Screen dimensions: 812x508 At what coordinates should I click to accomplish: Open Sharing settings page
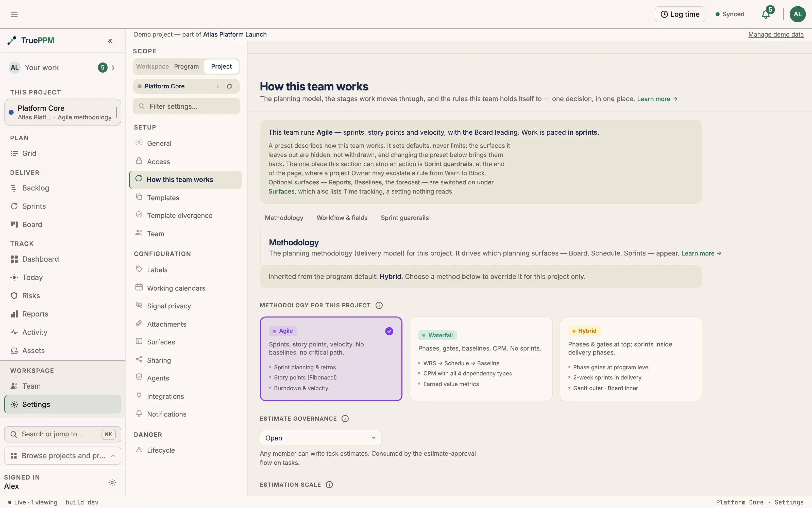coord(185,360)
